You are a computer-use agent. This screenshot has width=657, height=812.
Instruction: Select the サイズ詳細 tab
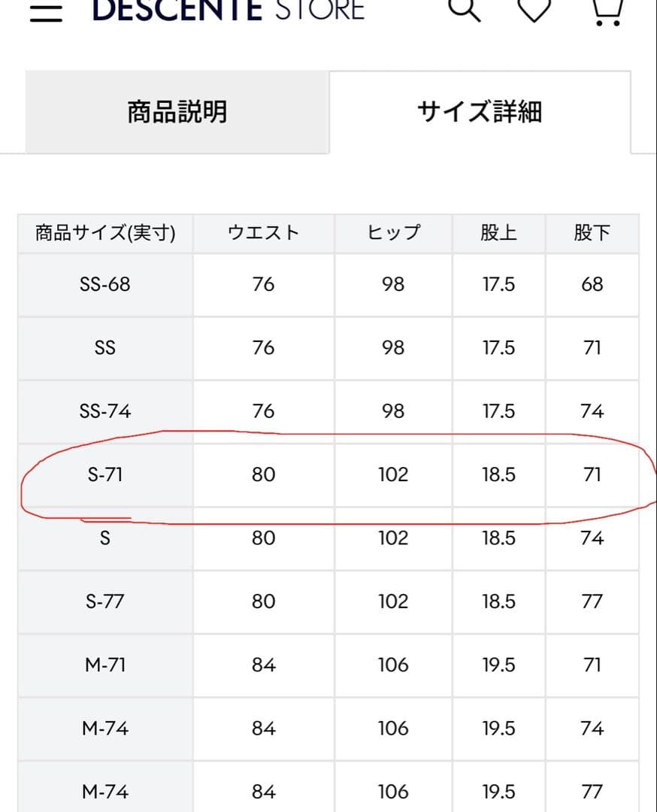[480, 112]
